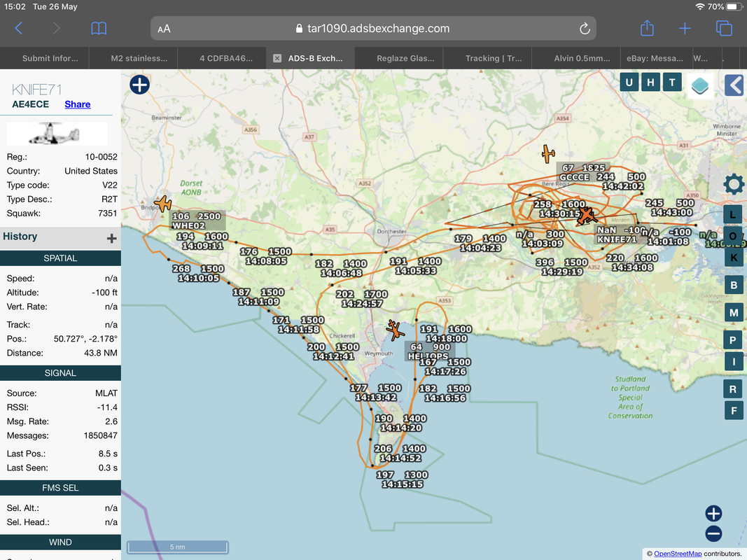Click the KNIFE71 callsign heading

pyautogui.click(x=36, y=90)
